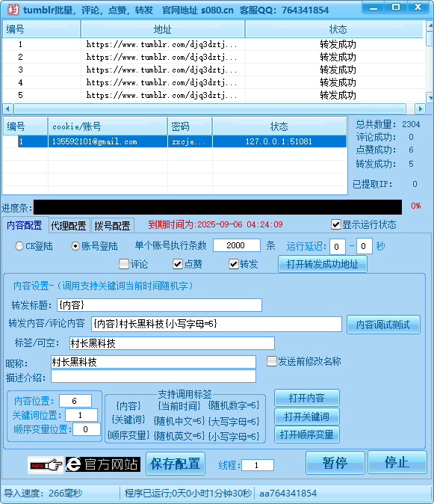This screenshot has width=434, height=504.
Task: Click 转发内容/评论内容 input field
Action: coord(217,324)
